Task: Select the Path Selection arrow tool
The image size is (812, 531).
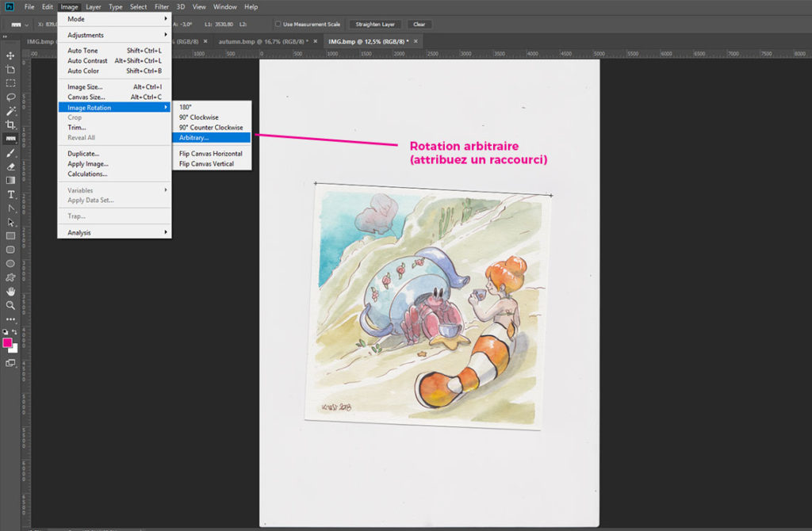Action: tap(10, 222)
